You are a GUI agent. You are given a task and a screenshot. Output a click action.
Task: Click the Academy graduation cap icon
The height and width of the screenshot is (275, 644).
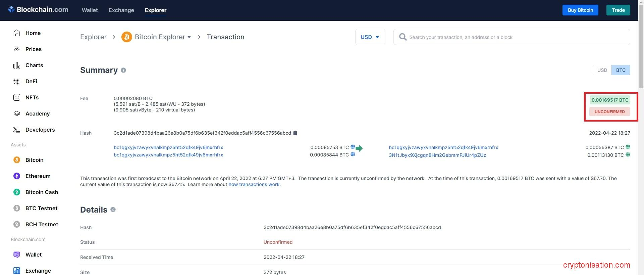pos(17,113)
